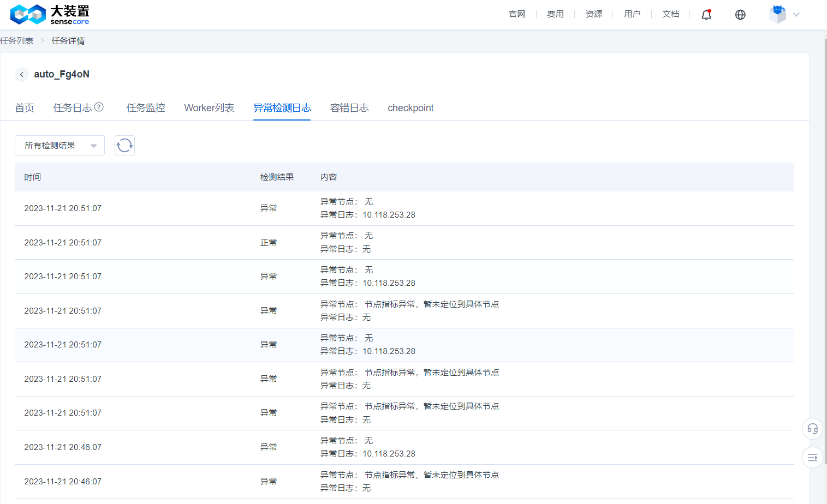
Task: Open the user avatar menu
Action: (x=777, y=15)
